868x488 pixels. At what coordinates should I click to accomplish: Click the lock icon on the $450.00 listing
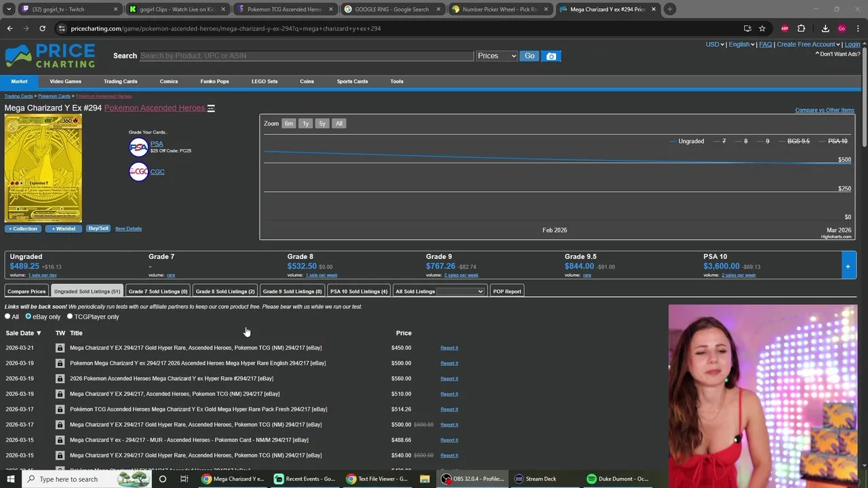tap(60, 348)
